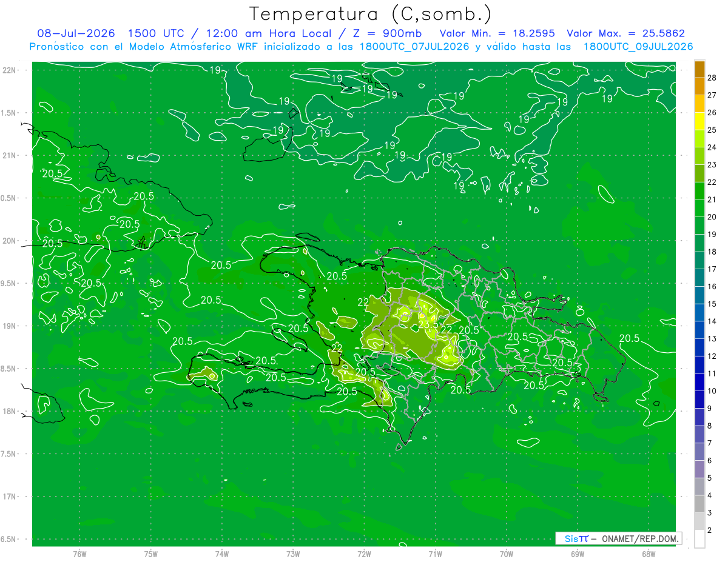
Task: Click the '1800UTC_09JUL2026' valid-until time
Action: tap(638, 47)
